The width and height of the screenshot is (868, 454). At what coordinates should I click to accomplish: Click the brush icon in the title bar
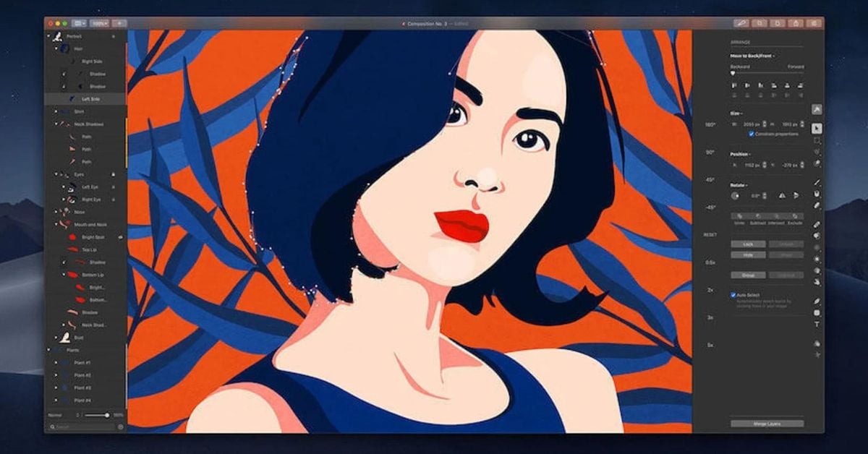coord(741,23)
